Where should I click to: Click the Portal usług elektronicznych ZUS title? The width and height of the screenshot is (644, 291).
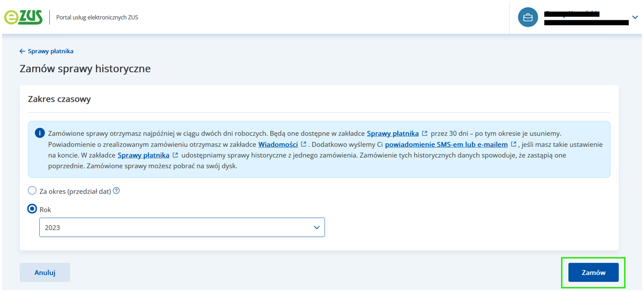(97, 17)
